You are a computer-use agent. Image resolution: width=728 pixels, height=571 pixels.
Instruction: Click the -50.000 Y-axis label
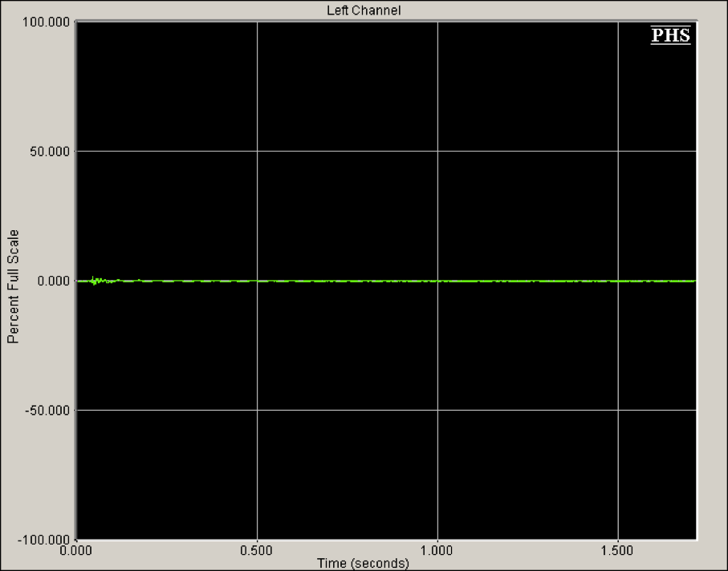point(47,410)
